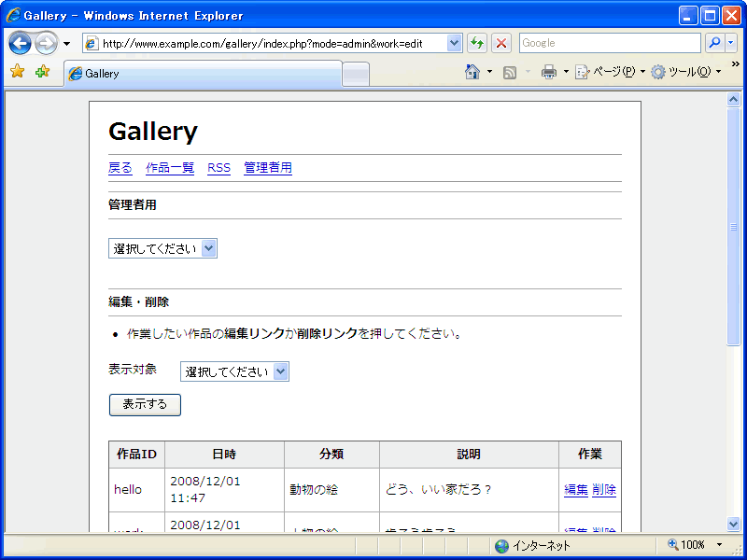Open the address bar URL dropdown
The image size is (747, 560).
(x=455, y=43)
